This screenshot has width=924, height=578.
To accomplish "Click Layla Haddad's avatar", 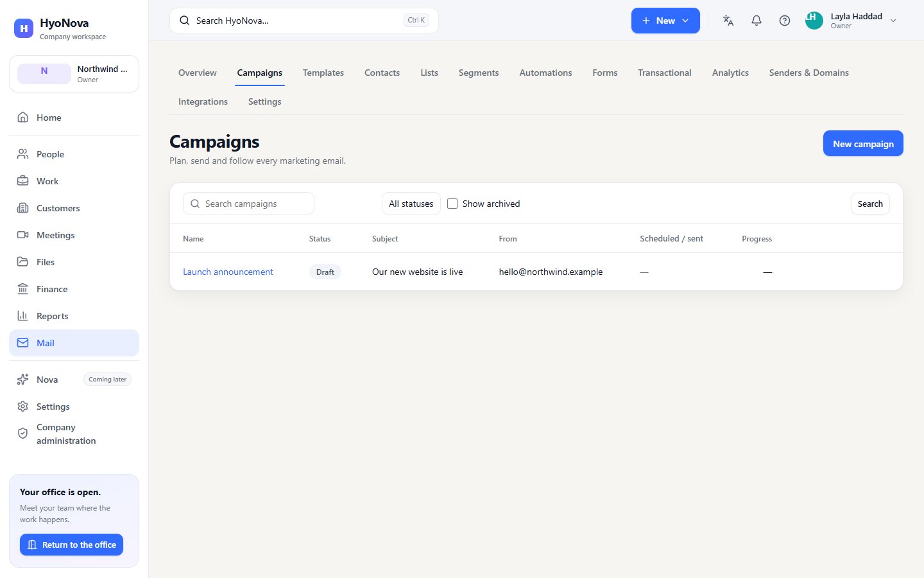I will (x=814, y=21).
